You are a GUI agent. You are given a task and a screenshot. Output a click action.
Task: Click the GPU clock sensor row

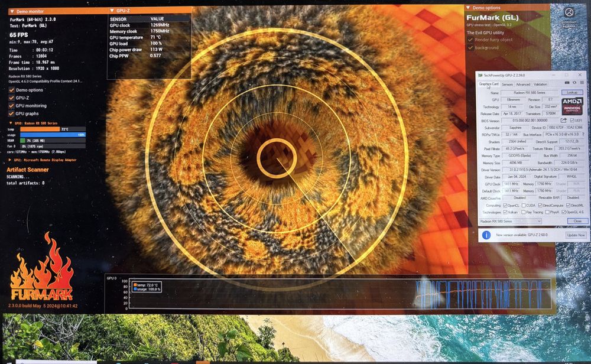[x=150, y=25]
